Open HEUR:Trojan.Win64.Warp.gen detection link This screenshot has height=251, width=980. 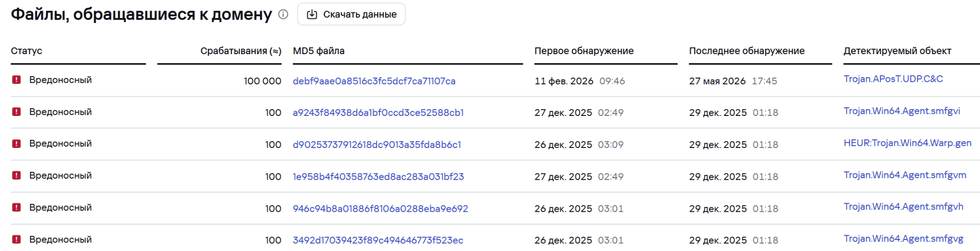[x=907, y=143]
